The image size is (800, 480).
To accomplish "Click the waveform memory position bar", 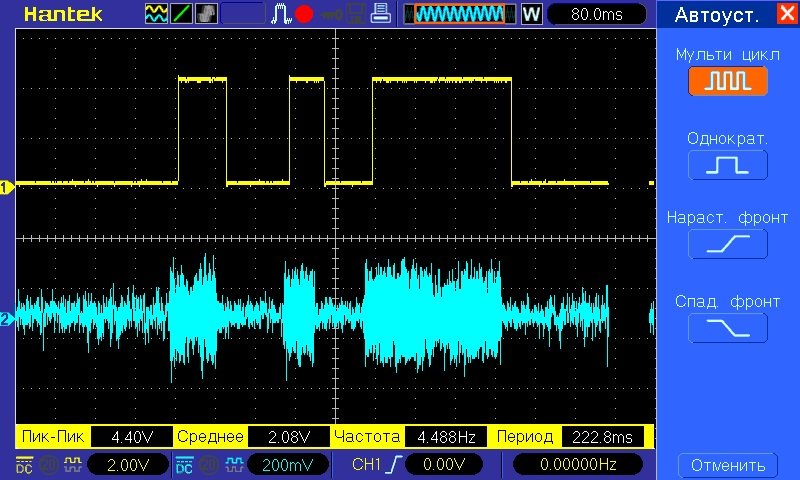I will click(x=460, y=14).
